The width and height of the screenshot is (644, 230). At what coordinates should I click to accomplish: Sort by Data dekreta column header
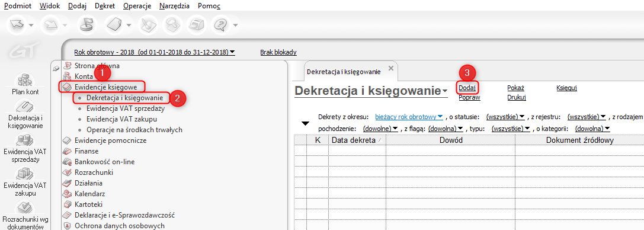pos(357,140)
